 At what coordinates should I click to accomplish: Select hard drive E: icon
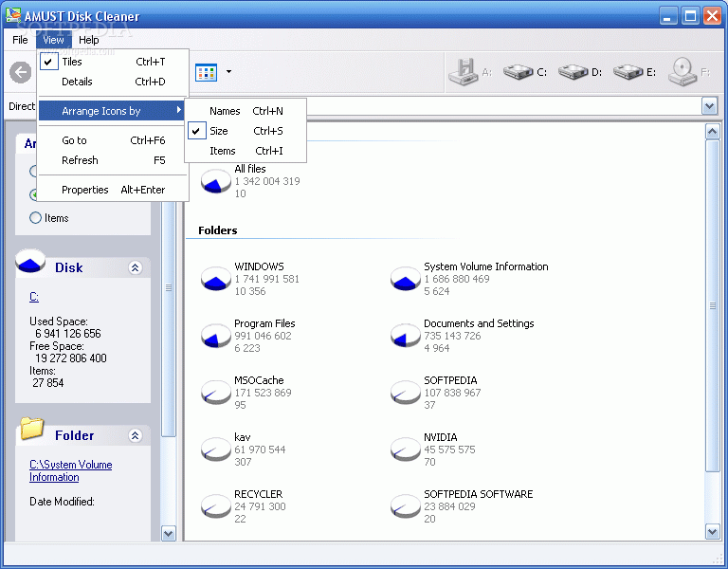[x=628, y=72]
